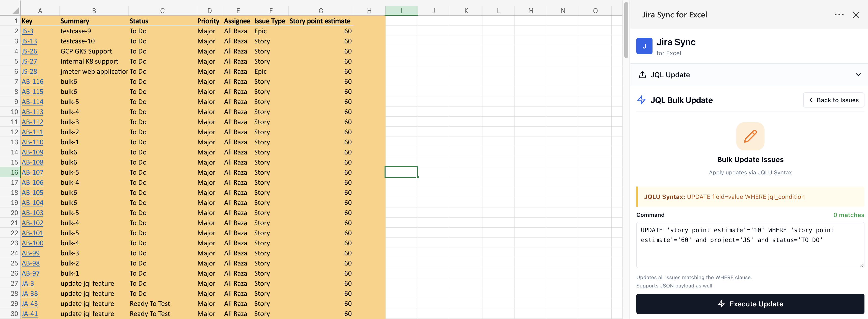Image resolution: width=868 pixels, height=319 pixels.
Task: Click the upload icon next to JQL Update
Action: click(x=642, y=75)
